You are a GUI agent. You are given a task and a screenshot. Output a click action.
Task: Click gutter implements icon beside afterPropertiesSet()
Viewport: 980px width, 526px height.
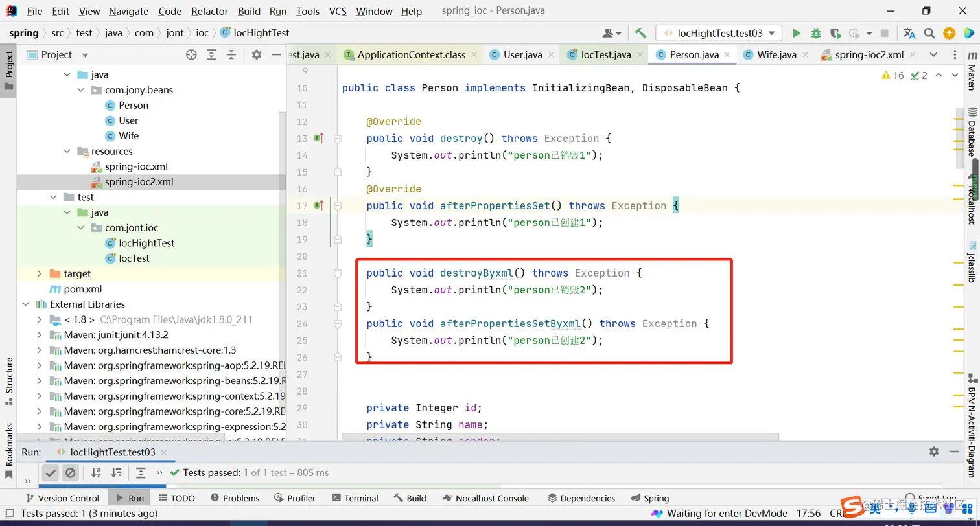point(318,205)
